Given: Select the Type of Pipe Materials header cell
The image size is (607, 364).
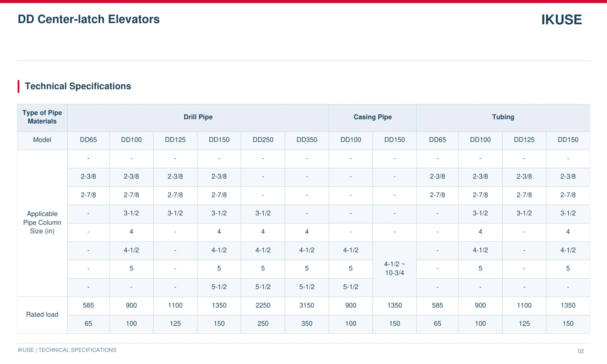Looking at the screenshot, I should [42, 117].
